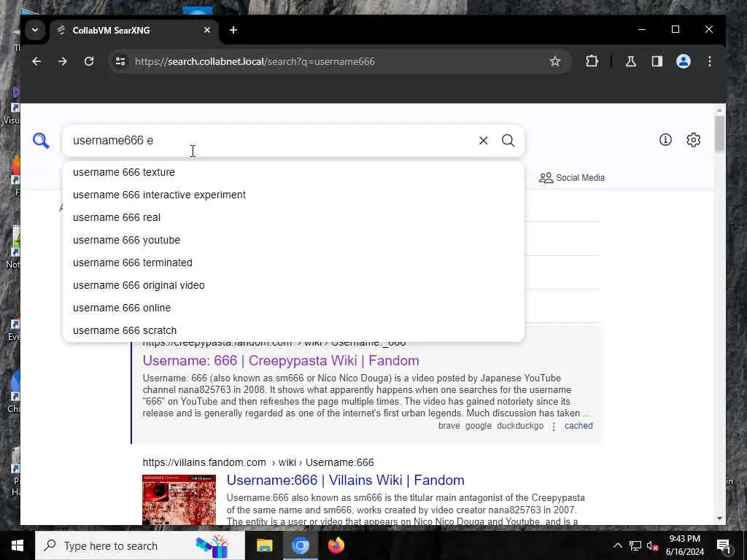Click the duckduckgo engine label
747x560 pixels.
pos(519,426)
